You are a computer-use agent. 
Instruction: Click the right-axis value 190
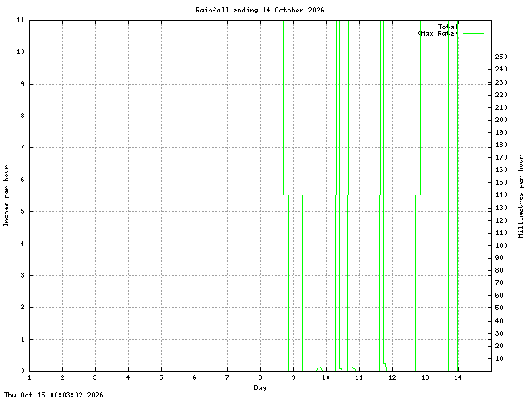click(x=501, y=132)
